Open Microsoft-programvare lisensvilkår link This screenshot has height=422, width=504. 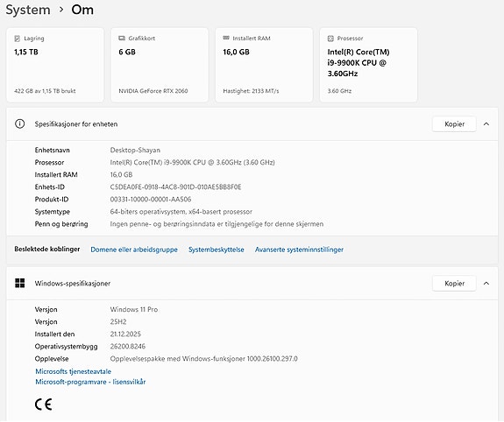[x=90, y=382]
